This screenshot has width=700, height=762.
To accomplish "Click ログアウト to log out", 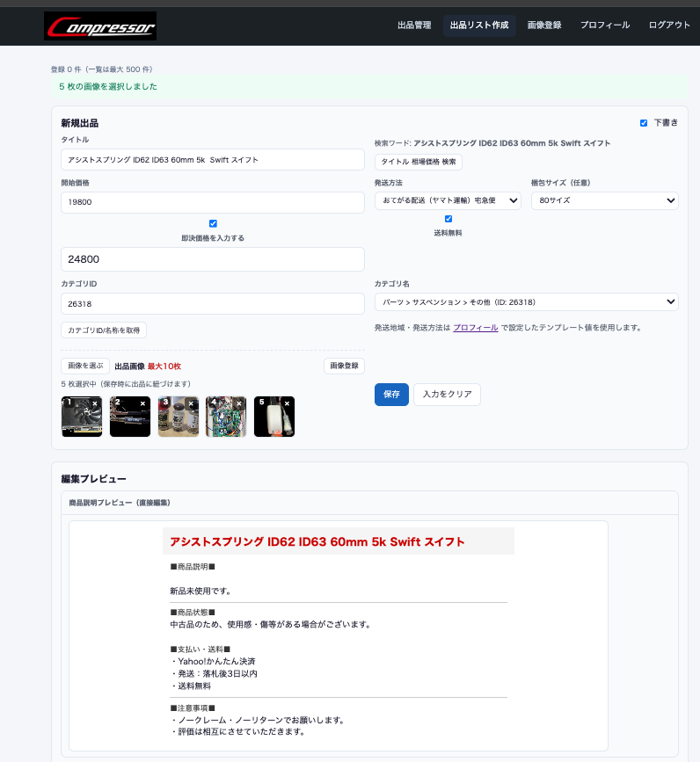I will (669, 25).
